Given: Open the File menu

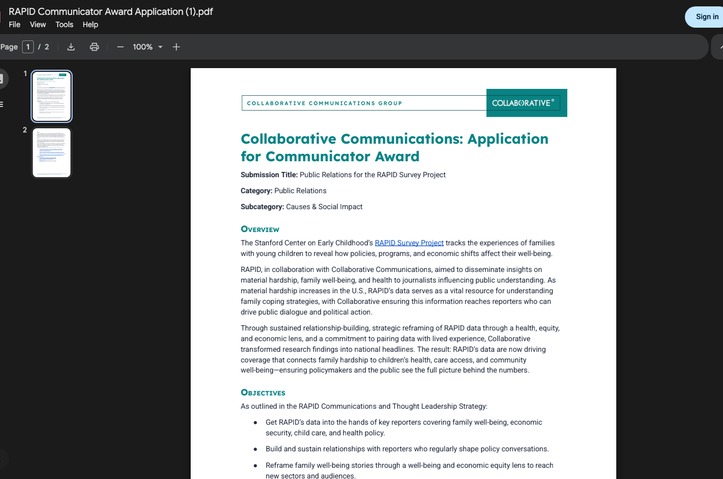Looking at the screenshot, I should (14, 25).
